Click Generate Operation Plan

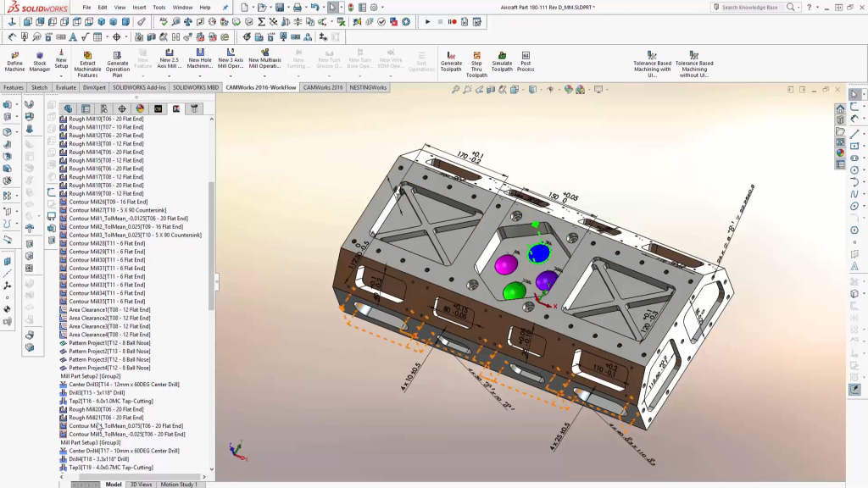coord(117,64)
